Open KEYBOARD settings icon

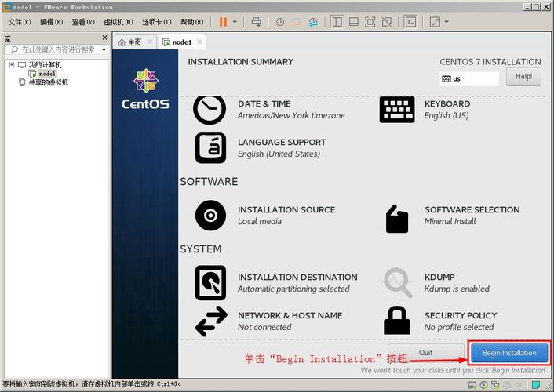[397, 110]
